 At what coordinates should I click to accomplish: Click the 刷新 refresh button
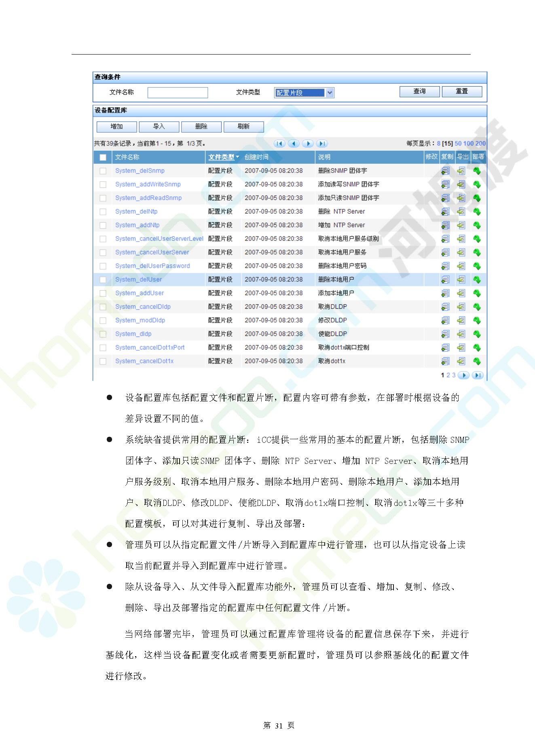click(243, 126)
